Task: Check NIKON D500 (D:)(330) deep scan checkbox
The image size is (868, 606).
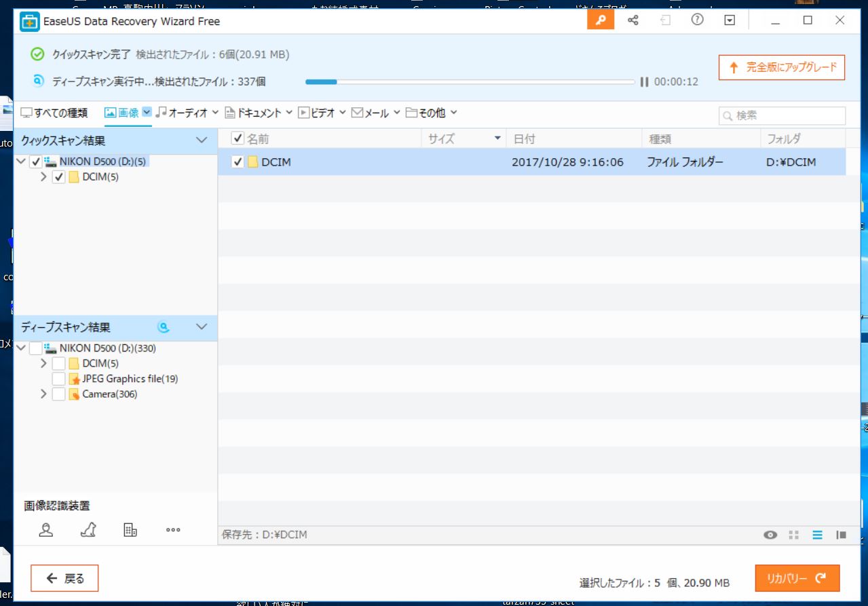Action: [36, 348]
